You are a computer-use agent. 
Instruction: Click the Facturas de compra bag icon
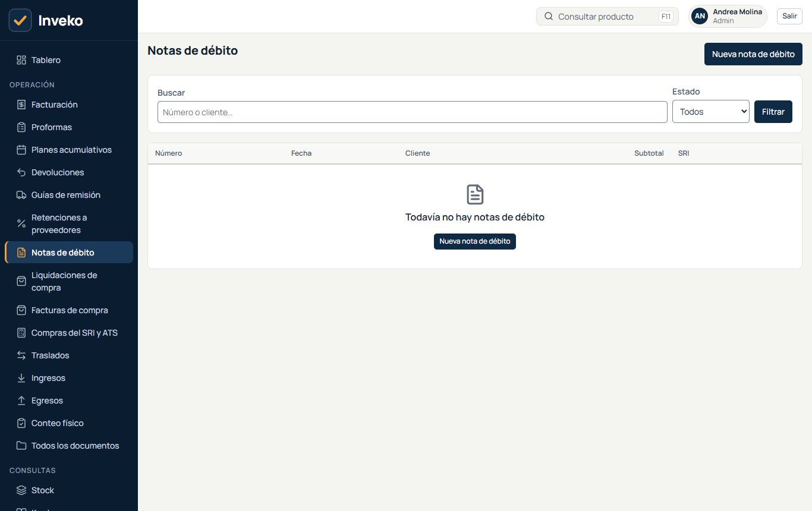[21, 310]
